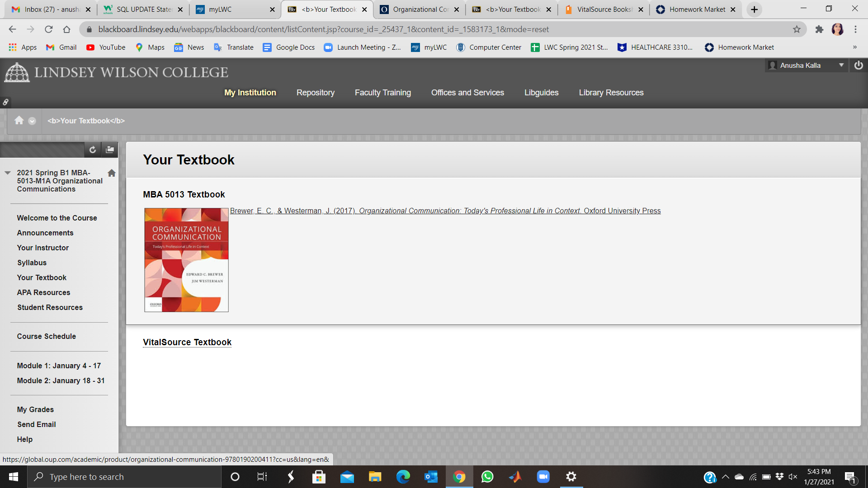Refresh the course menu
The height and width of the screenshot is (488, 868).
click(93, 150)
